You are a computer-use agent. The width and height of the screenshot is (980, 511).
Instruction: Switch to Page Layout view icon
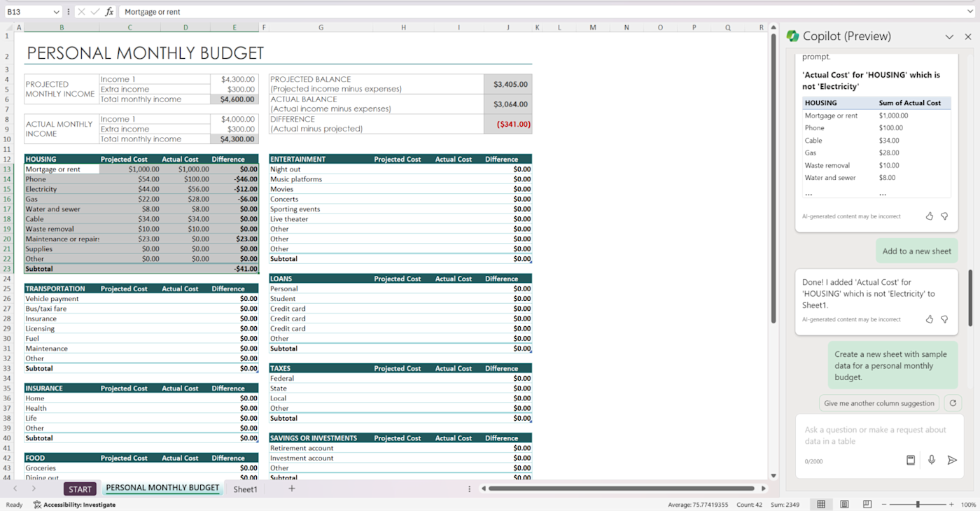[x=845, y=504]
